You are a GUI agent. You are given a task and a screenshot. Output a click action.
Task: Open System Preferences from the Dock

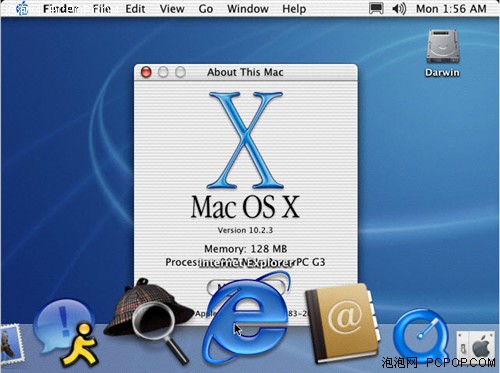coord(476,347)
